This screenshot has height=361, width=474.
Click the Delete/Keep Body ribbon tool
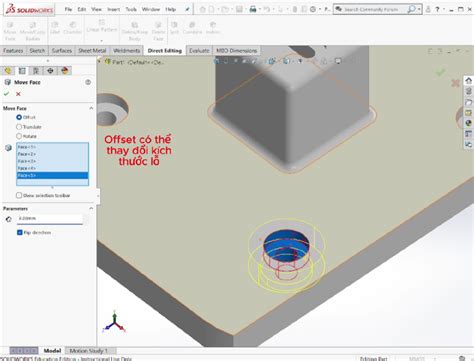pos(135,31)
